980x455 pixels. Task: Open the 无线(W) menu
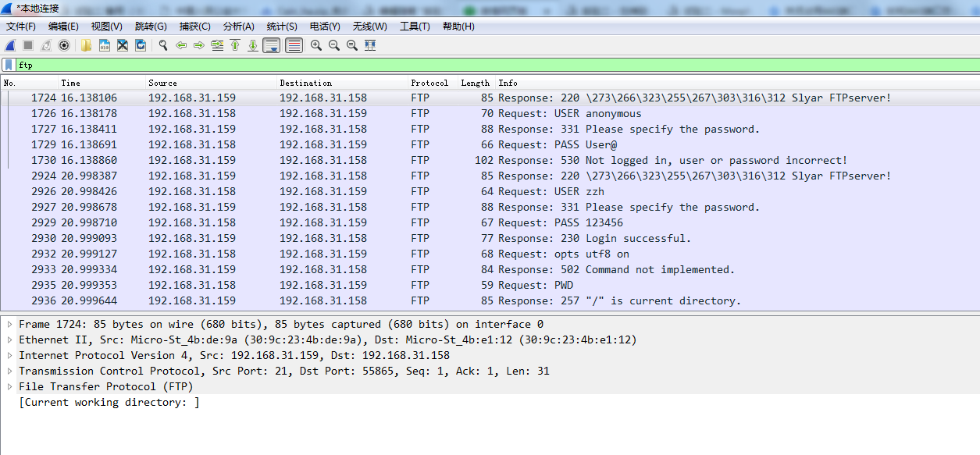[369, 27]
